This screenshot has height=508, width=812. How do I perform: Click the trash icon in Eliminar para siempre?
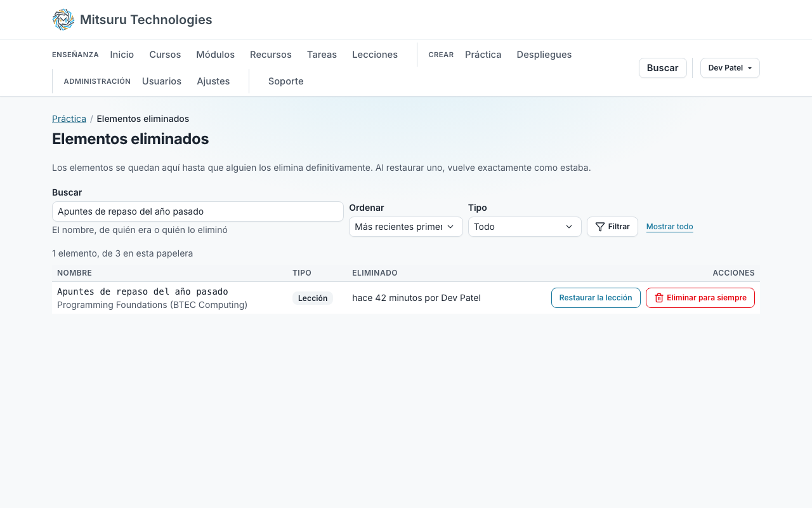click(x=659, y=298)
